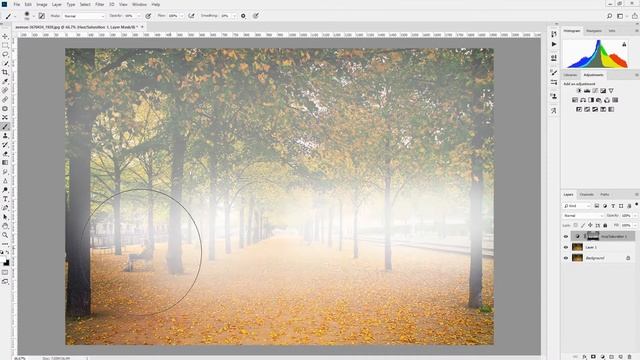The width and height of the screenshot is (640, 360).
Task: Select the Layer 1 thumbnail
Action: coord(577,247)
